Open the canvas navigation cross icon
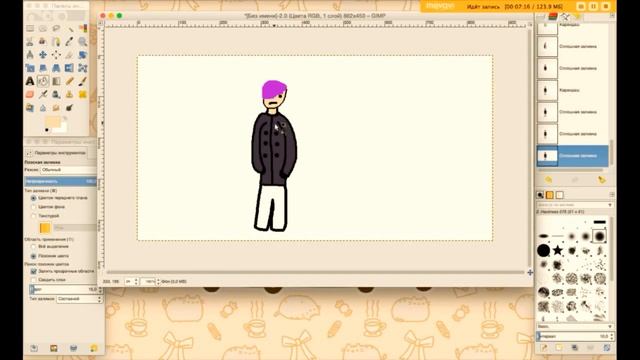This screenshot has width=640, height=360. pos(530,272)
